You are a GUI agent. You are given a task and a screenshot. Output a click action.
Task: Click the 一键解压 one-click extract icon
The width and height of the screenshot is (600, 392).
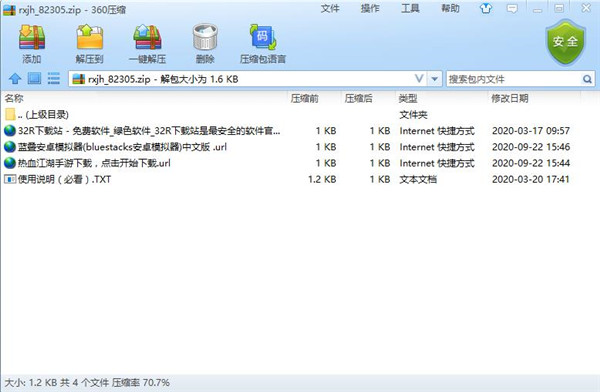[147, 37]
